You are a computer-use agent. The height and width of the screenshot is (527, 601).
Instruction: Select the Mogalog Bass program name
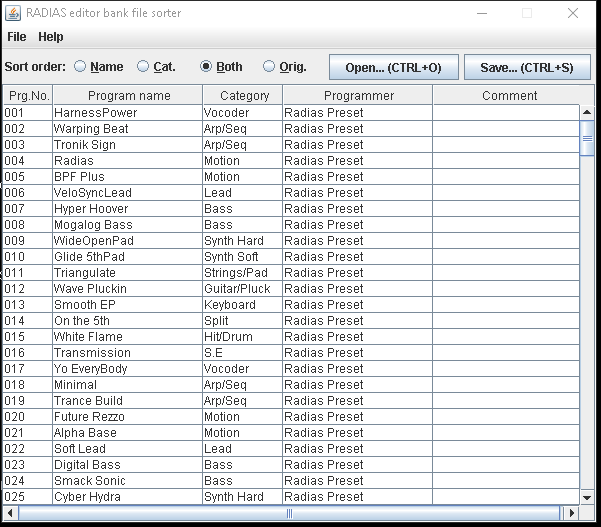(127, 225)
